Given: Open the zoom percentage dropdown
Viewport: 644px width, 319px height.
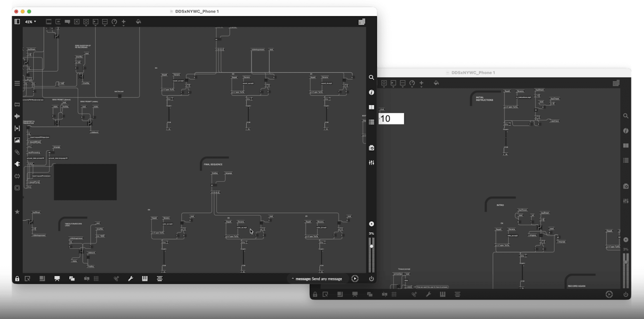Looking at the screenshot, I should tap(31, 22).
